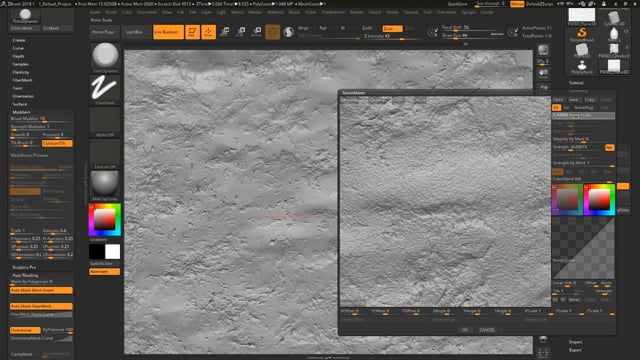Expand the Curve brush section
The height and width of the screenshot is (360, 640).
(x=18, y=48)
